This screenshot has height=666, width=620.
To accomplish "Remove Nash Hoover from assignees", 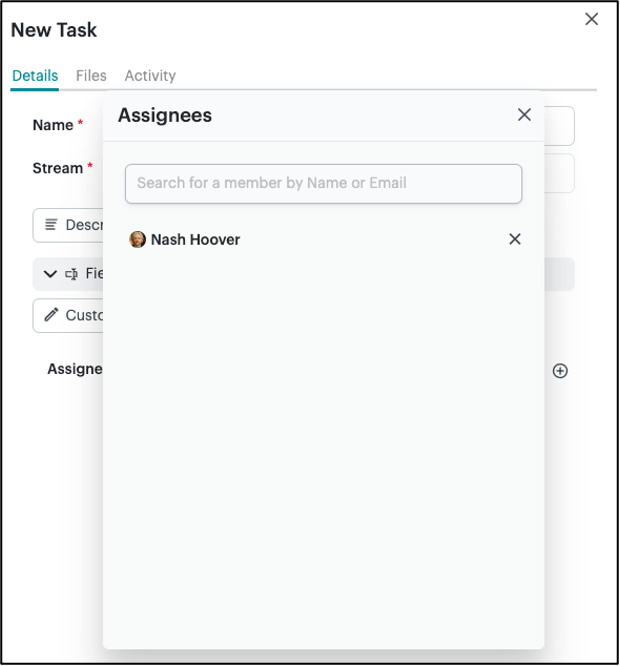I will [x=515, y=239].
